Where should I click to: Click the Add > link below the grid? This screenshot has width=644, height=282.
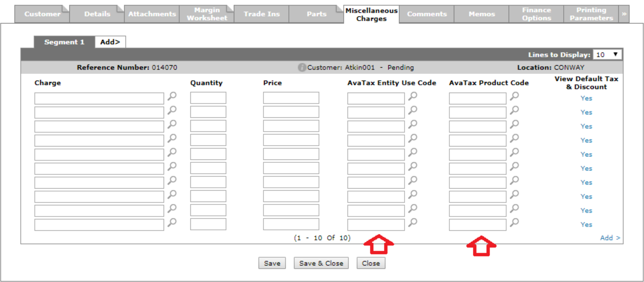(610, 238)
